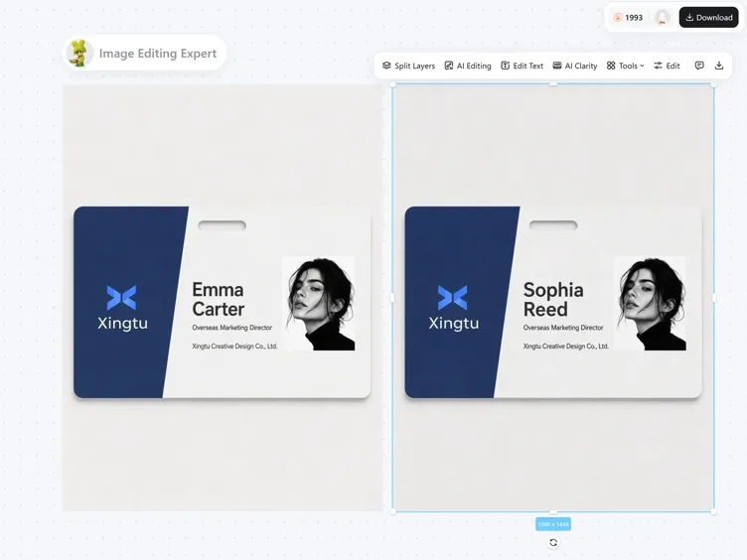Click the Image Editing Expert mascot avatar
The image size is (747, 560).
[x=79, y=53]
